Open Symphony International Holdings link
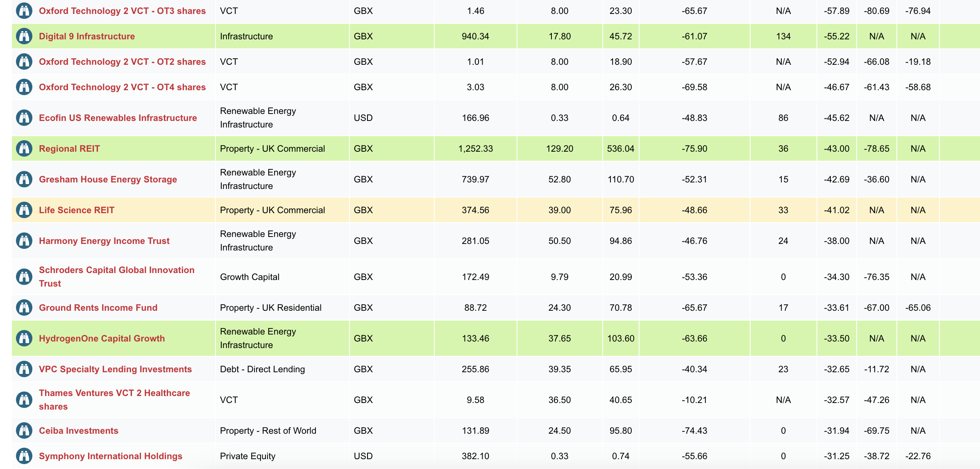 coord(111,456)
